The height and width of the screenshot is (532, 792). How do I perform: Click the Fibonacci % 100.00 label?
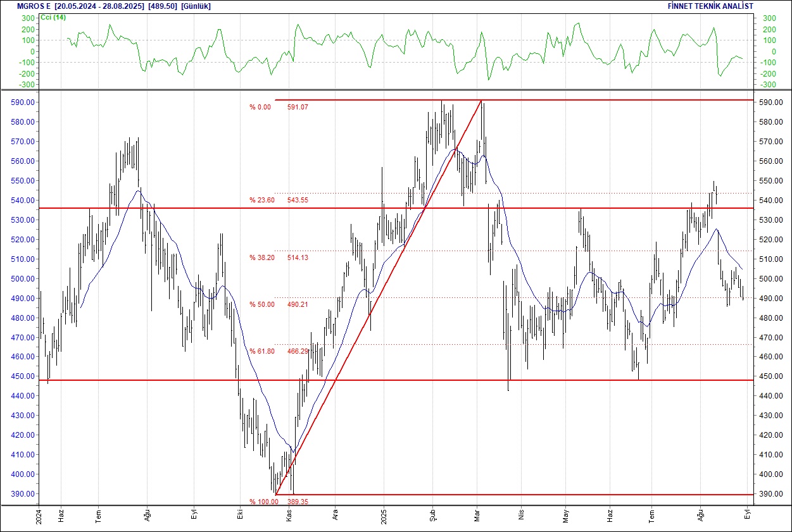tap(264, 502)
